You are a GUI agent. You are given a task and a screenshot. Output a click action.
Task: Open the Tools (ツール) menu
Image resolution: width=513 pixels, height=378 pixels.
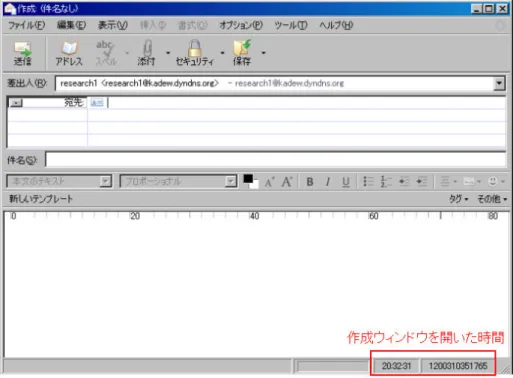[291, 25]
